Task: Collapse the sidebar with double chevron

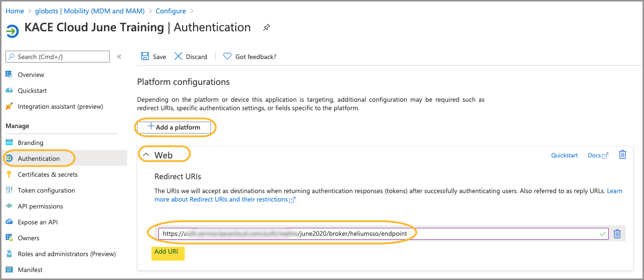Action: [x=119, y=57]
